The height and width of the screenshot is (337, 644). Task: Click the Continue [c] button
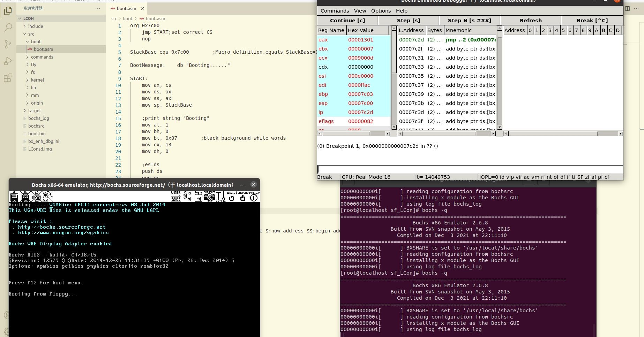(347, 21)
